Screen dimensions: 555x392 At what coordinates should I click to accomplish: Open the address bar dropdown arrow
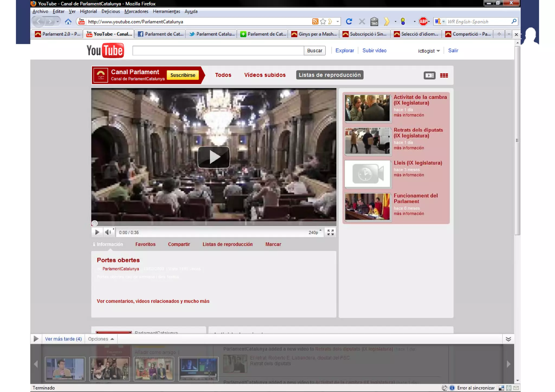(x=338, y=21)
